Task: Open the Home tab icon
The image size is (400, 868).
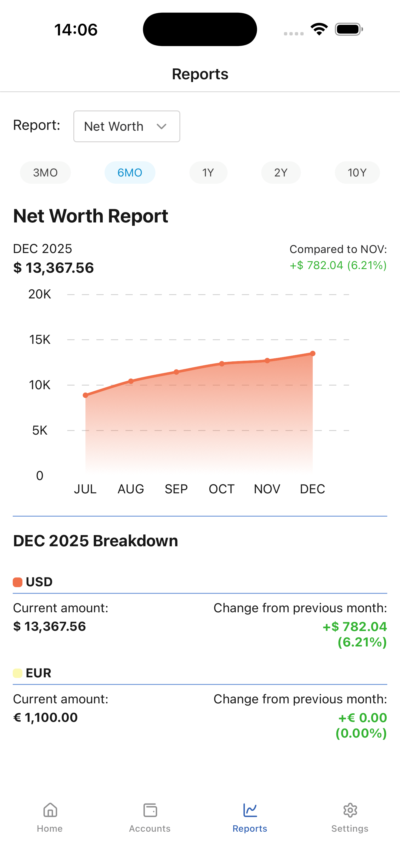Action: click(50, 810)
